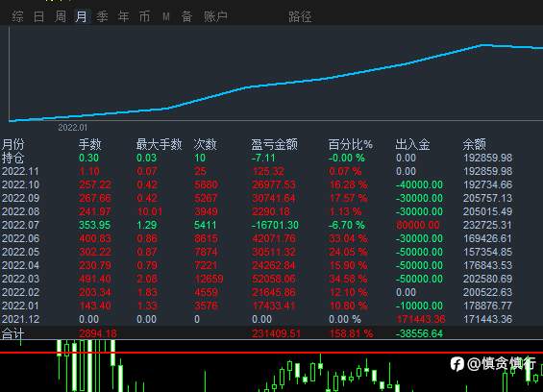Click the 路径 path label
The height and width of the screenshot is (392, 543).
pos(300,16)
